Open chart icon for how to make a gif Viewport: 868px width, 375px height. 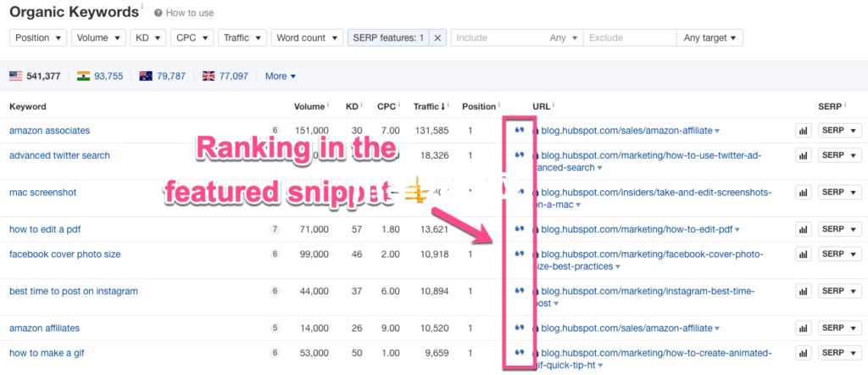[x=802, y=353]
